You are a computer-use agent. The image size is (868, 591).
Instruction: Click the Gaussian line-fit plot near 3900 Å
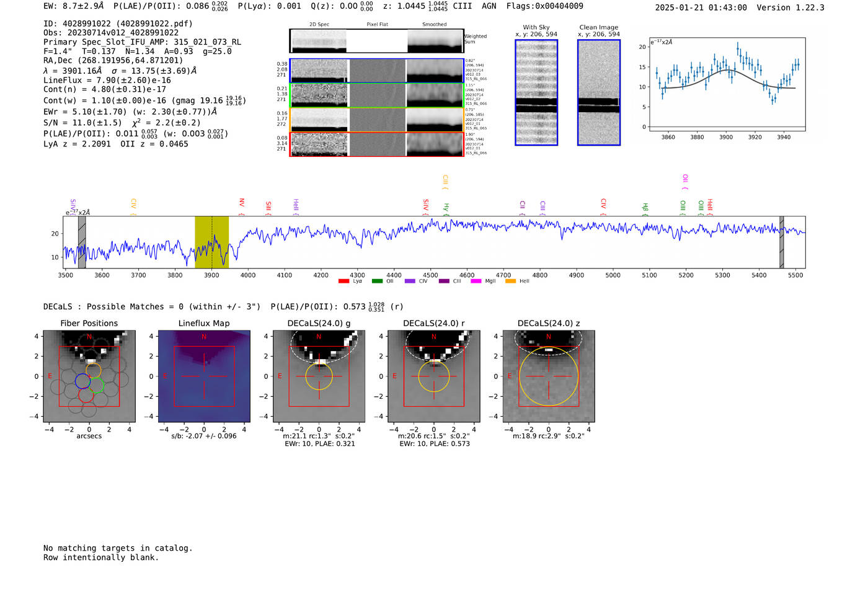coord(727,84)
